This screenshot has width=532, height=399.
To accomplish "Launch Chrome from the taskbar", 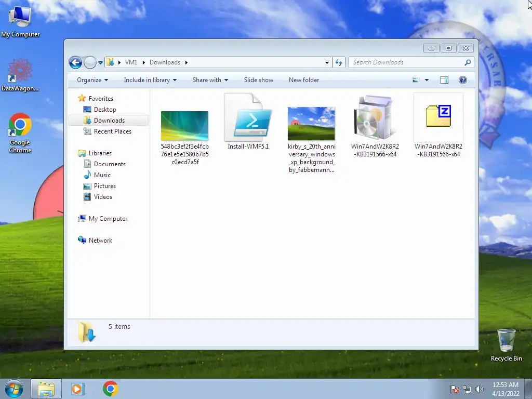I will [x=111, y=389].
